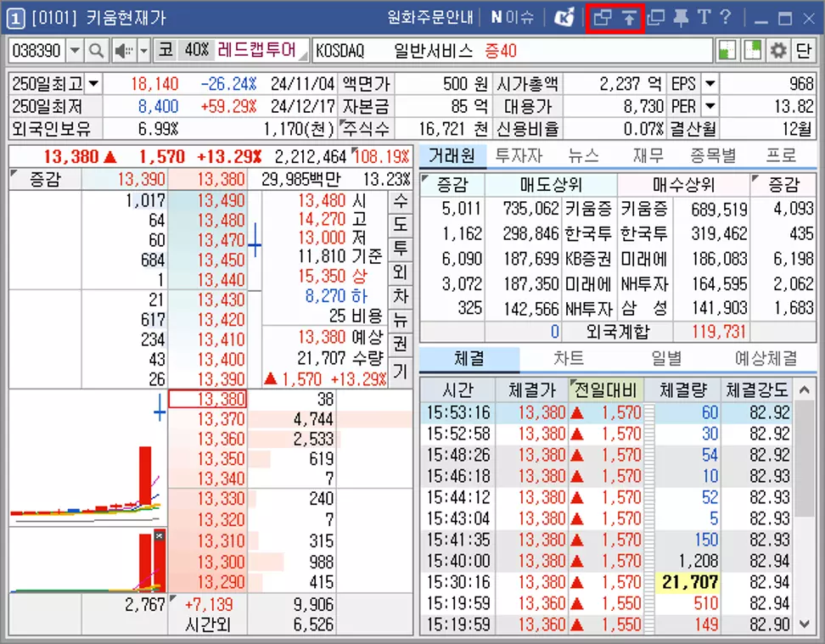Viewport: 825px width, 644px height.
Task: Click the duplicate window icon
Action: (x=656, y=18)
